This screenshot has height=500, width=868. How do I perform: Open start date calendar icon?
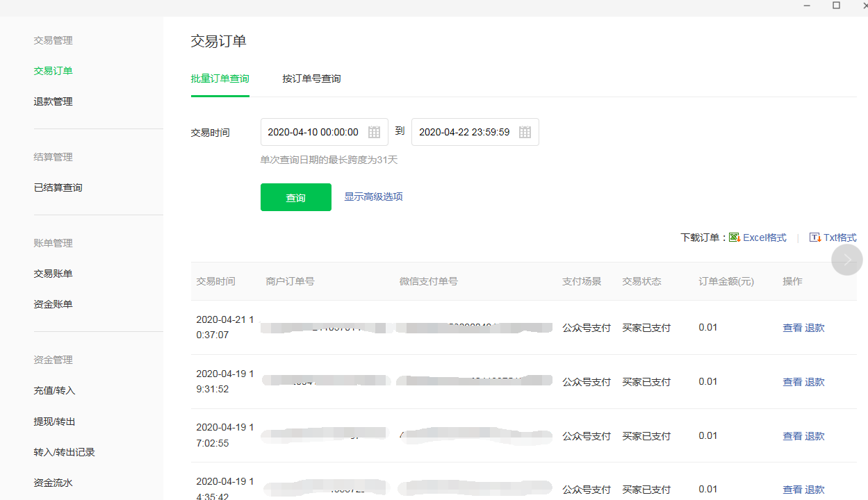[374, 132]
